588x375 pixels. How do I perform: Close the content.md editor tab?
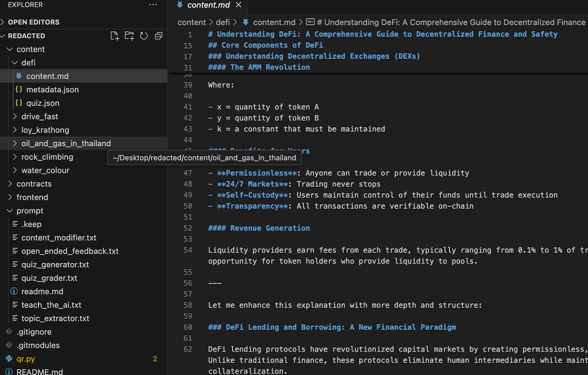click(x=239, y=5)
